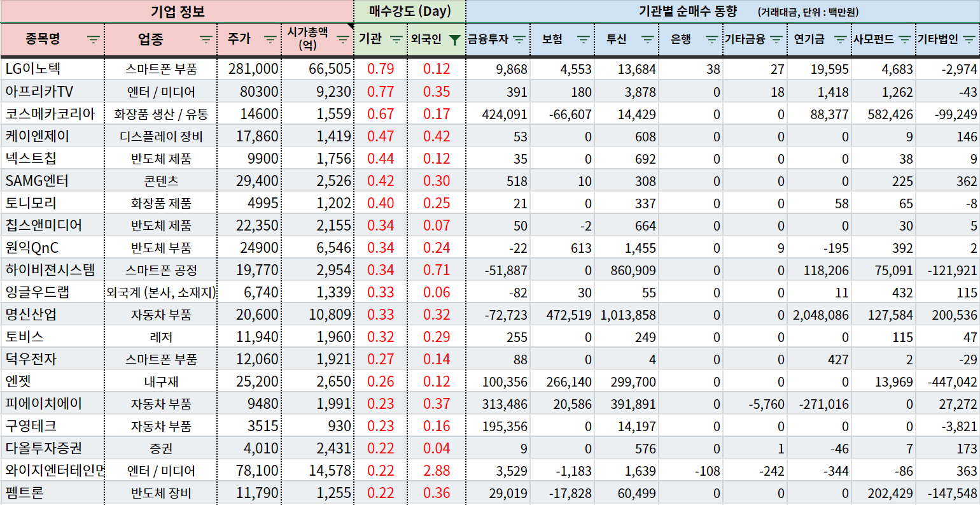Click the 증권 industry cell
980x505 pixels.
[x=161, y=448]
